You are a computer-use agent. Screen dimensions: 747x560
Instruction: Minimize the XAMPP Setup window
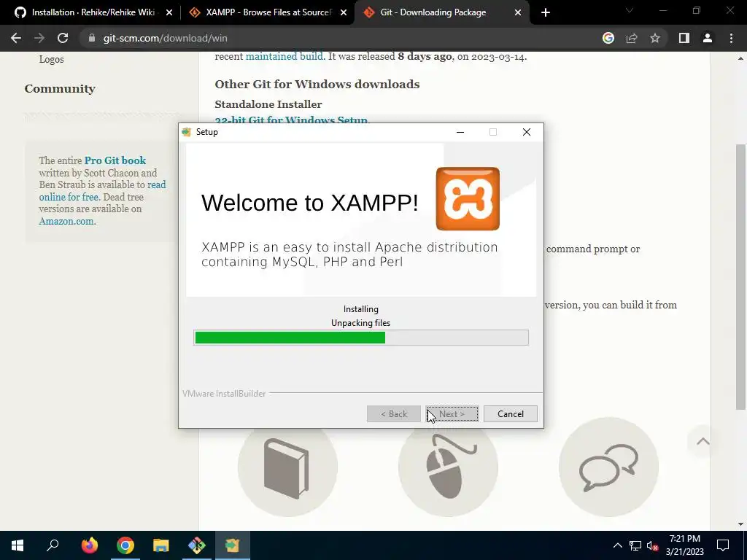[x=460, y=132]
